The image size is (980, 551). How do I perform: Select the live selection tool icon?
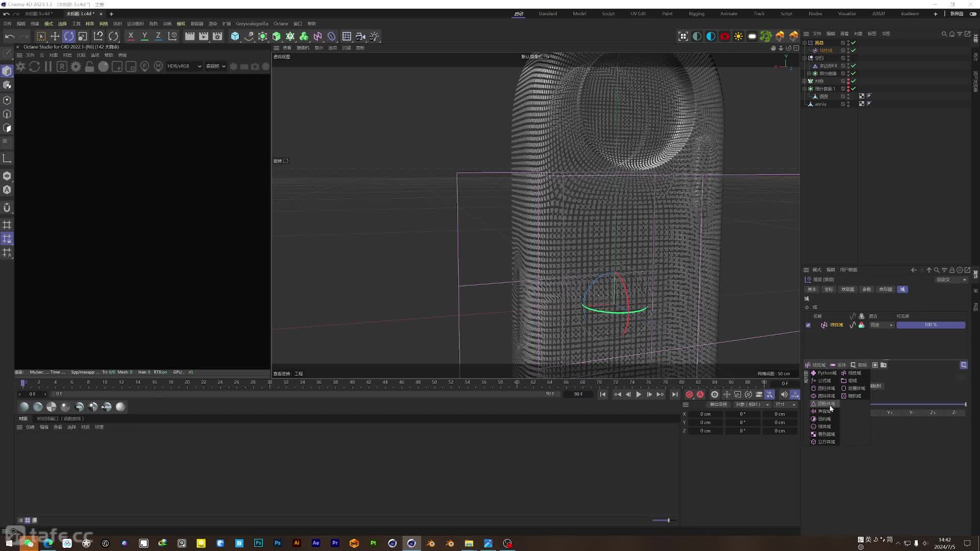click(x=41, y=36)
